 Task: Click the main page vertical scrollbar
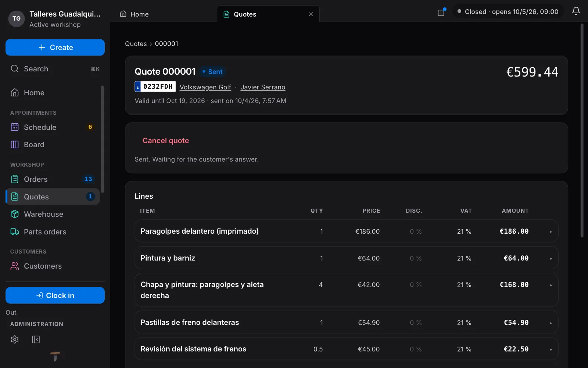click(x=582, y=131)
